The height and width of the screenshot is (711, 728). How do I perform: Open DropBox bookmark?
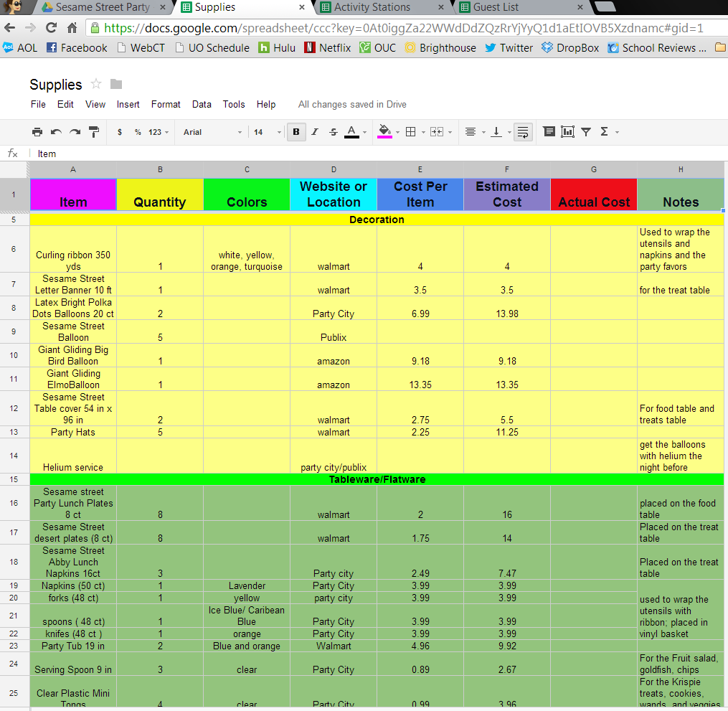(570, 48)
